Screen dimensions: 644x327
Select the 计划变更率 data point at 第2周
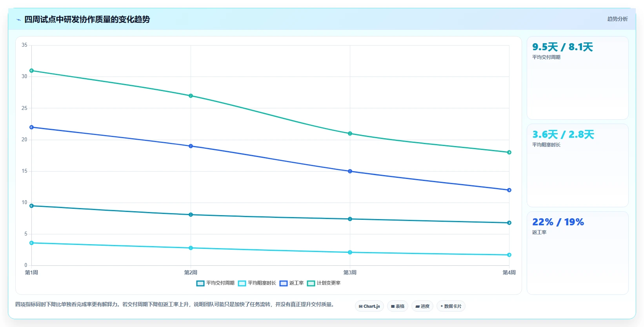point(191,96)
